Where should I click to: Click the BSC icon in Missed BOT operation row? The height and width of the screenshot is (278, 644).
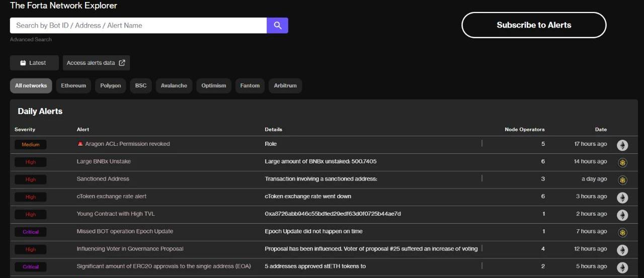coord(622,232)
